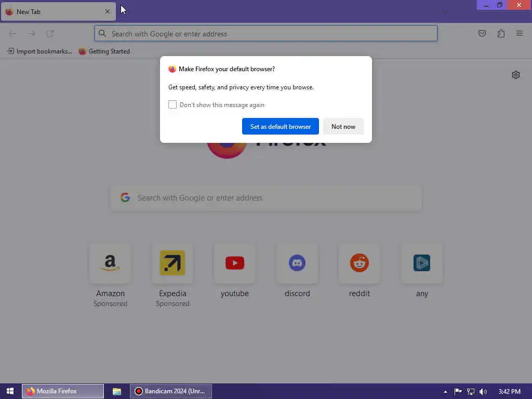The image size is (532, 399).
Task: Open File Explorer from taskbar
Action: [x=117, y=391]
